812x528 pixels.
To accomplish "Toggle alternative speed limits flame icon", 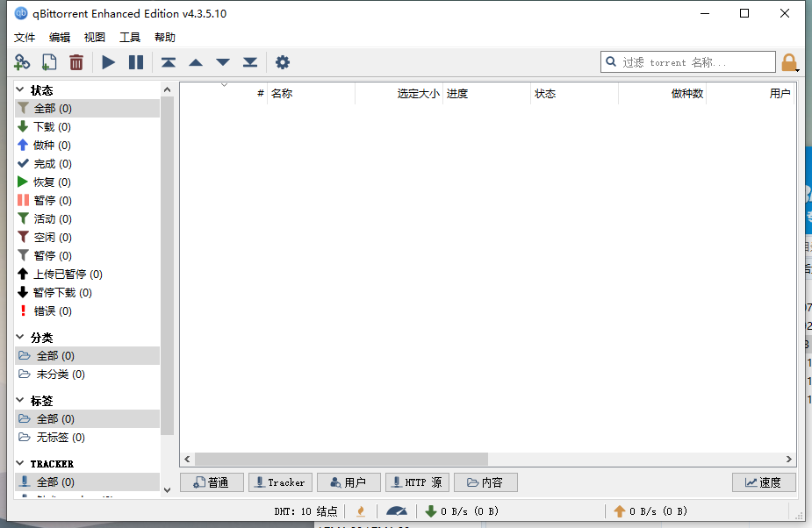I will [360, 510].
